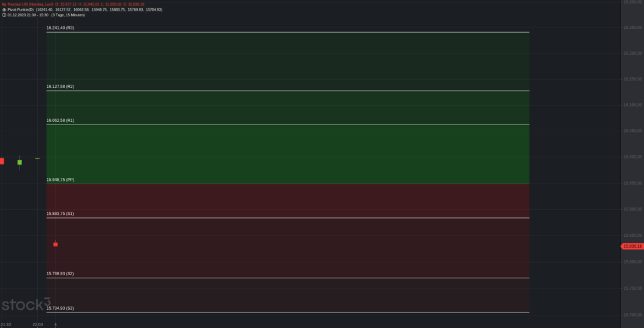Select the 15.769,93 (S2) support label
Screen dimensions: 644x328
click(60, 273)
